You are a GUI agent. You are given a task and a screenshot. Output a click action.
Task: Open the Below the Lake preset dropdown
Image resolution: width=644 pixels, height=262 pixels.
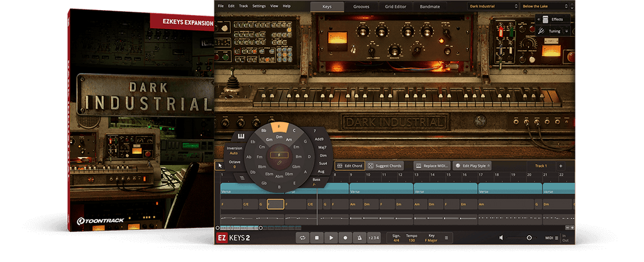click(545, 6)
